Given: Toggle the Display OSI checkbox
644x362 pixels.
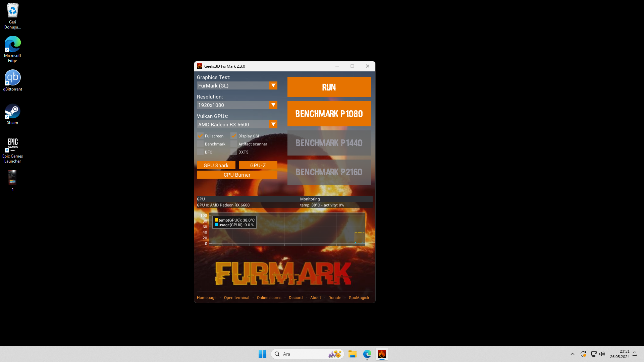Looking at the screenshot, I should click(234, 136).
